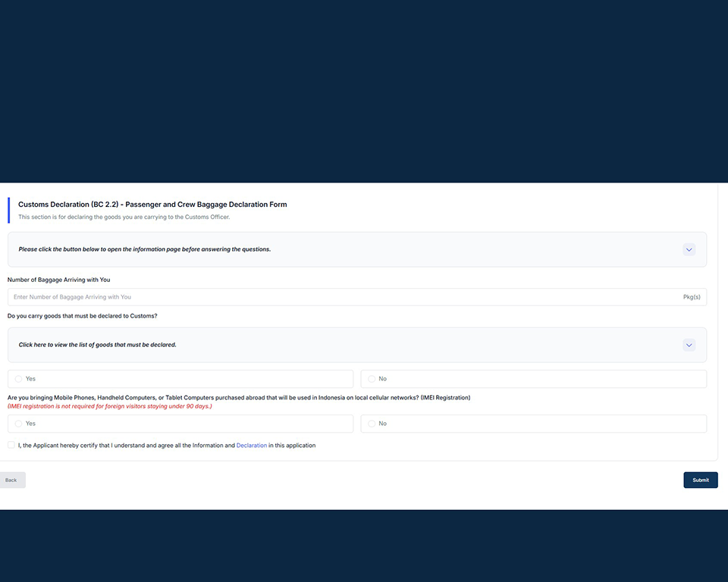Tick the applicant certification checkbox
Image resolution: width=728 pixels, height=582 pixels.
(11, 445)
